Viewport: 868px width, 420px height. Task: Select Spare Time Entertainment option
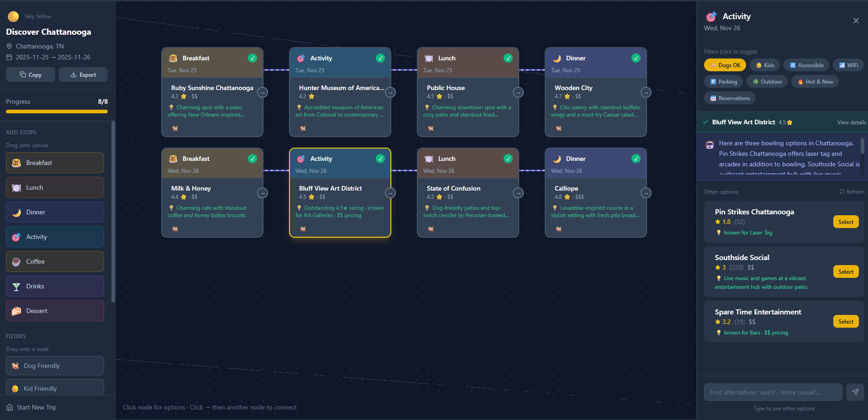(x=846, y=322)
